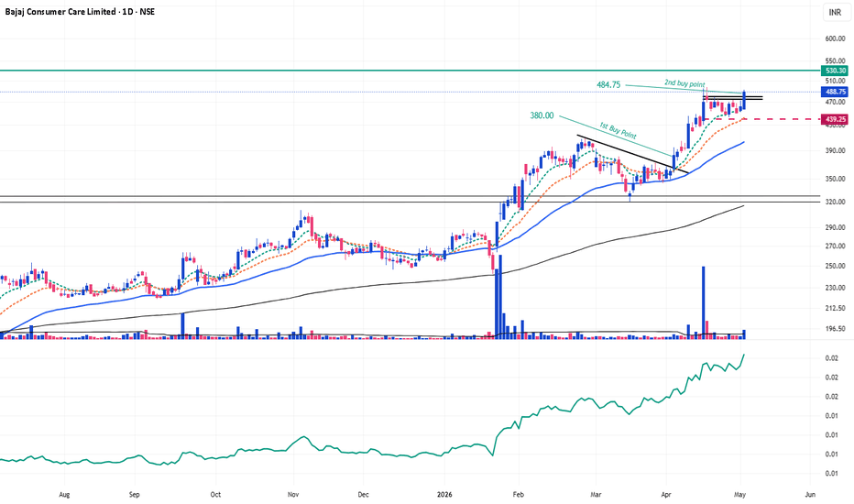Image resolution: width=854 pixels, height=504 pixels.
Task: Select the 439.25 red stop label
Action: point(835,119)
